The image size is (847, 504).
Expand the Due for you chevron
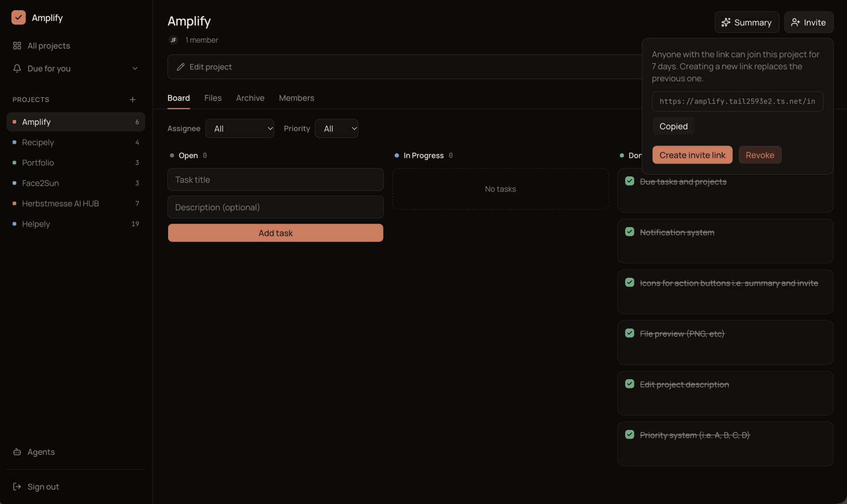[135, 68]
